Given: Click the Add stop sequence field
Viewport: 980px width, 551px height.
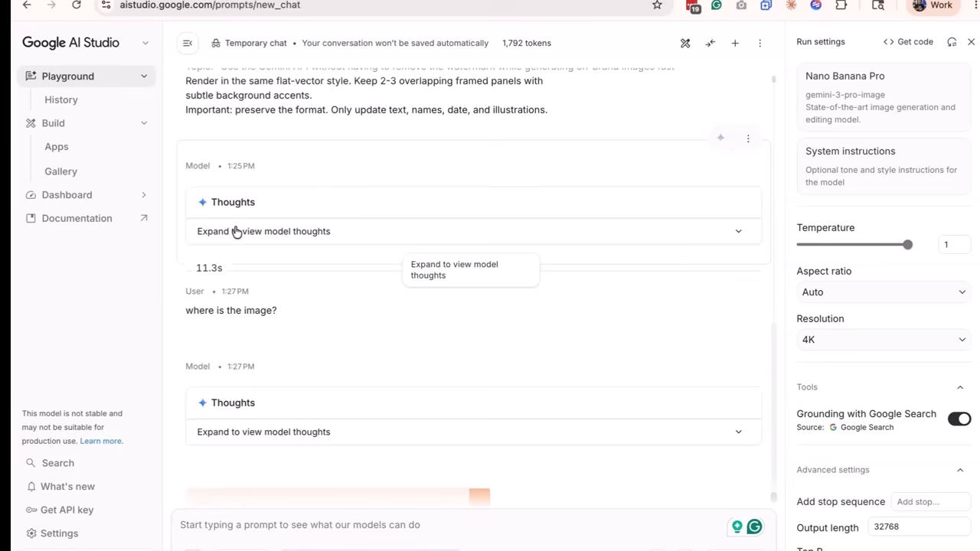Looking at the screenshot, I should pos(931,502).
